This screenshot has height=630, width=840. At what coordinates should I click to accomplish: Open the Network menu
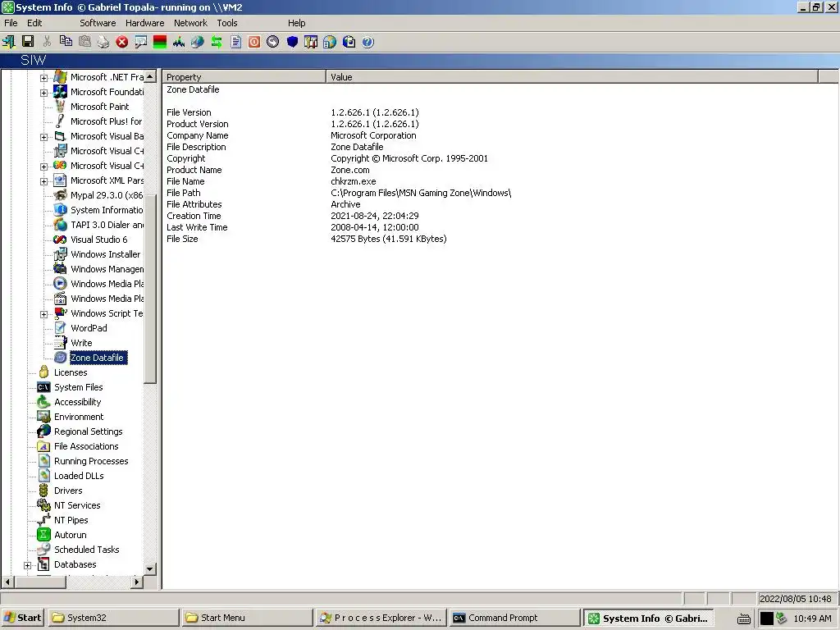click(190, 22)
